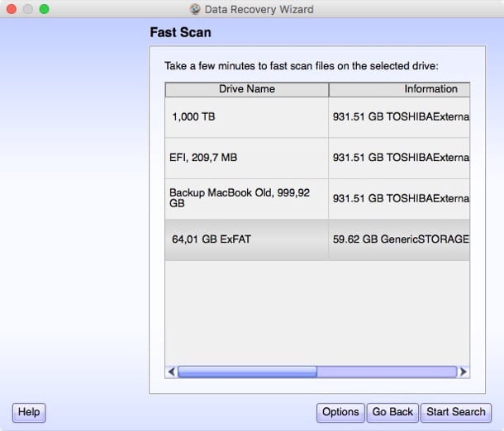Click TOSHIBA info for 1,000 TB row
This screenshot has height=431, width=504.
point(399,117)
